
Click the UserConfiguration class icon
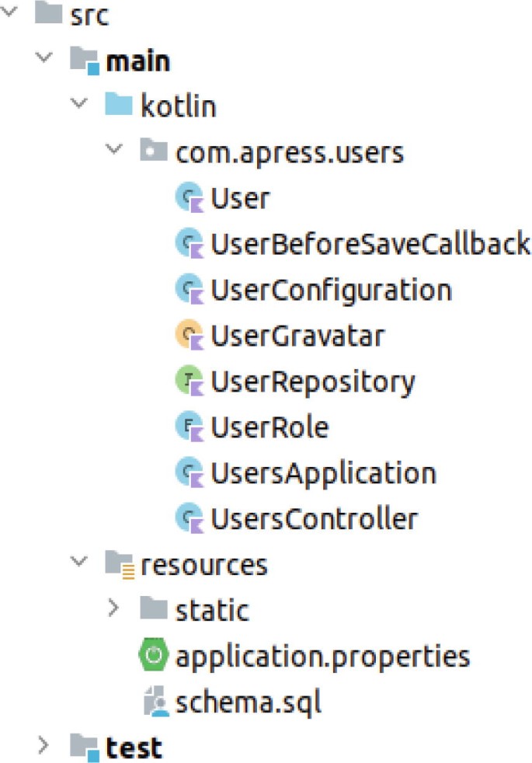[190, 290]
